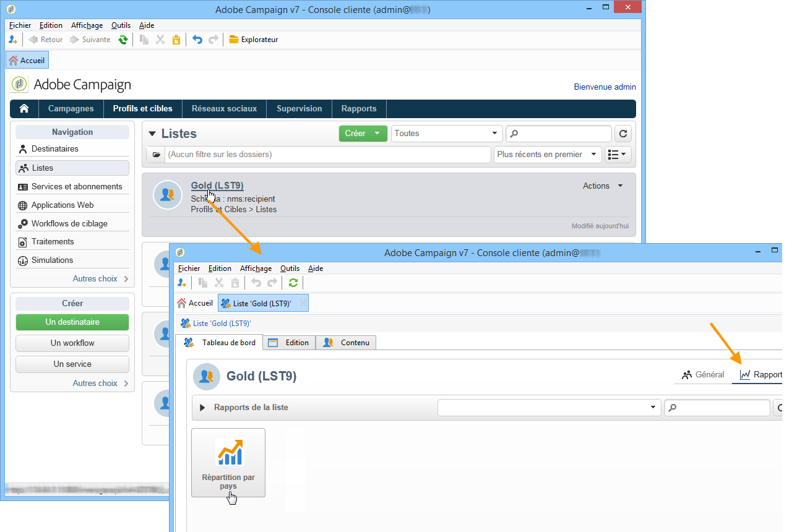Click the green Un destinataire button
797x532 pixels.
point(72,322)
